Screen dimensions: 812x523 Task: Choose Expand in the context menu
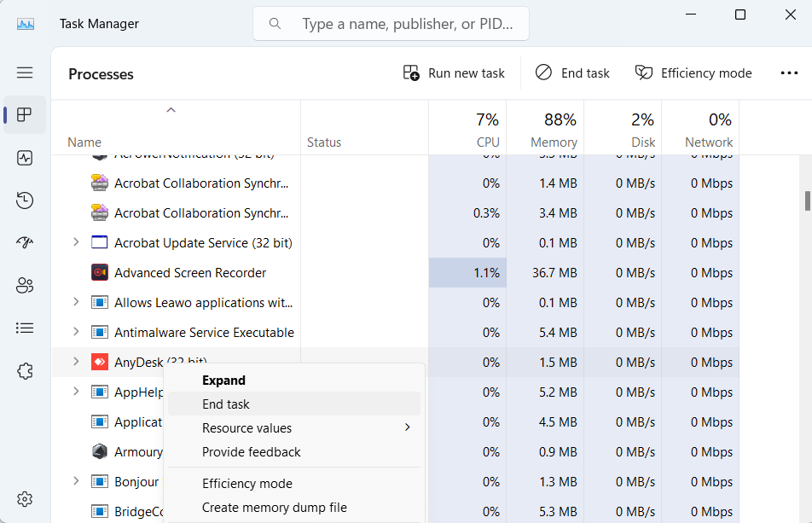click(294, 380)
